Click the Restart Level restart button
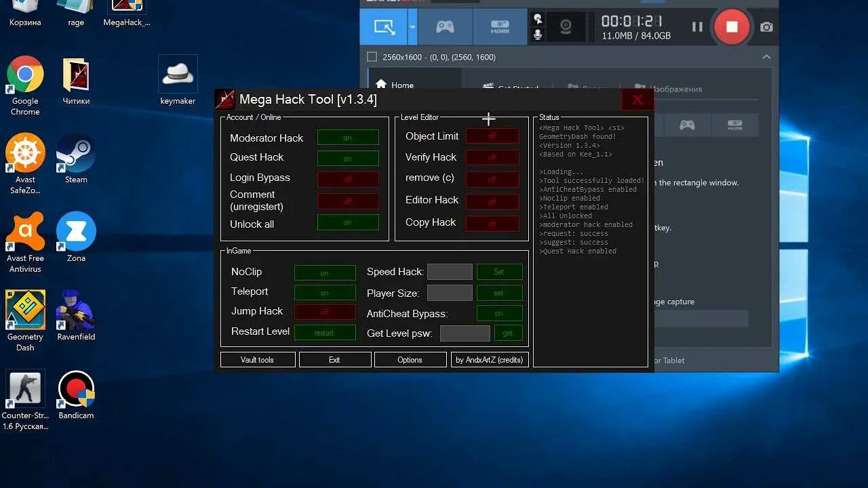 (325, 333)
